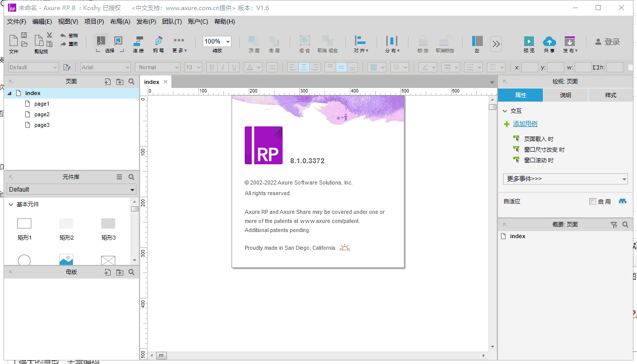This screenshot has height=364, width=637.
Task: Click the Preview (预览) icon
Action: 529,41
